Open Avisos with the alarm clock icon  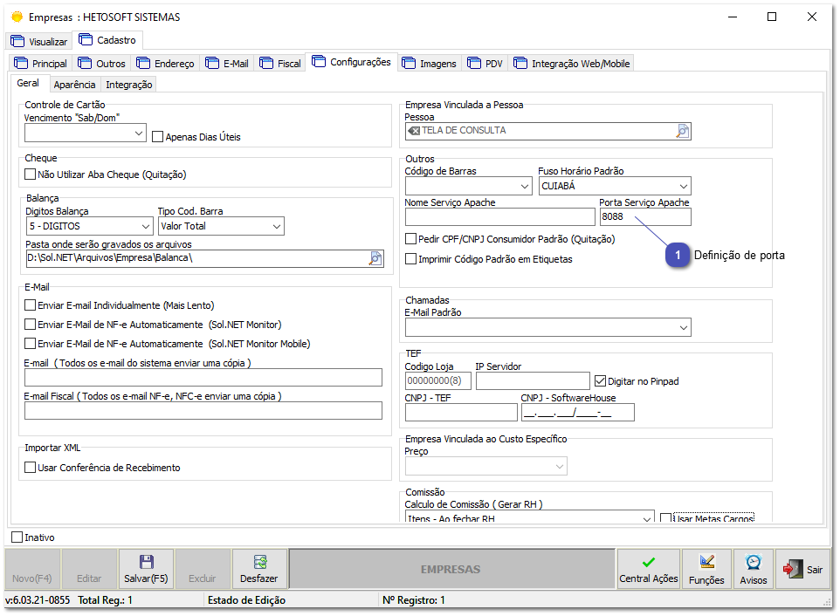pos(753,559)
